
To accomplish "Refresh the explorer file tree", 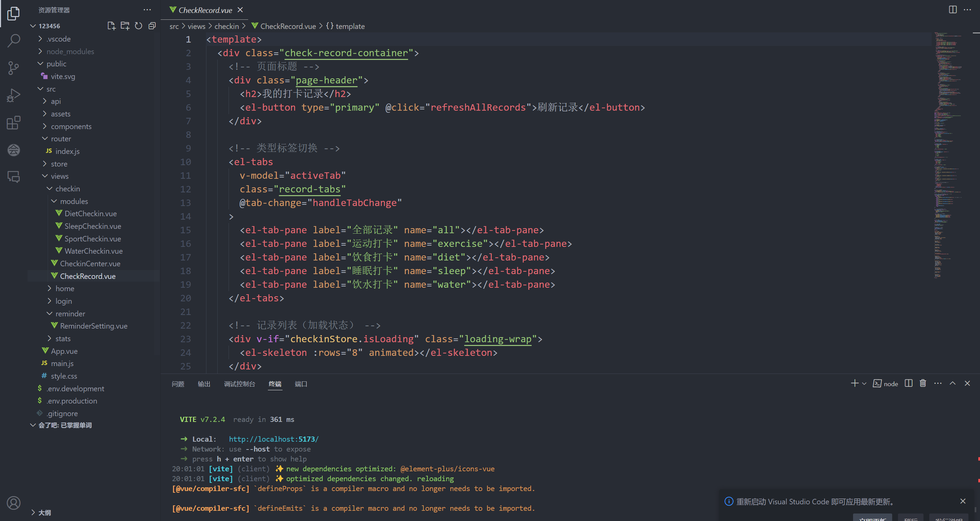I will 139,26.
